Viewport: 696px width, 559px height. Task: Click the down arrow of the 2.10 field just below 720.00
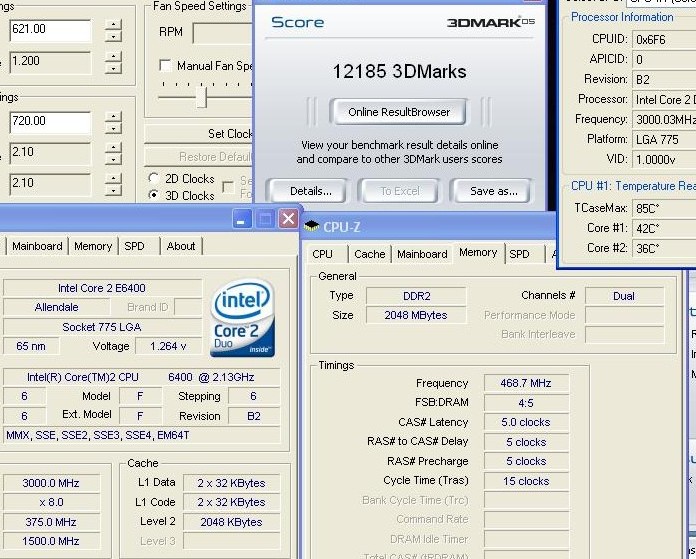tap(114, 159)
